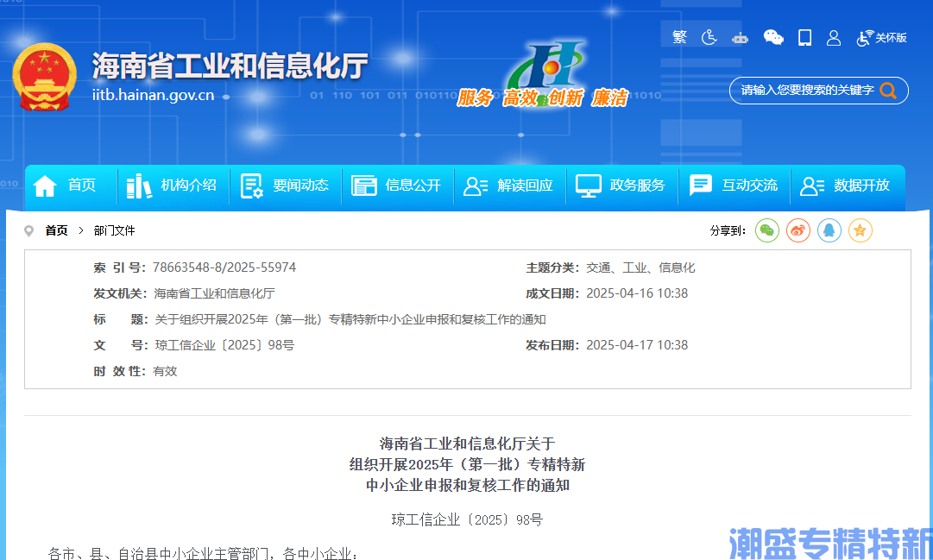Switch to traditional Chinese via 繁 icon
Screen dimensions: 933x560
pos(679,37)
